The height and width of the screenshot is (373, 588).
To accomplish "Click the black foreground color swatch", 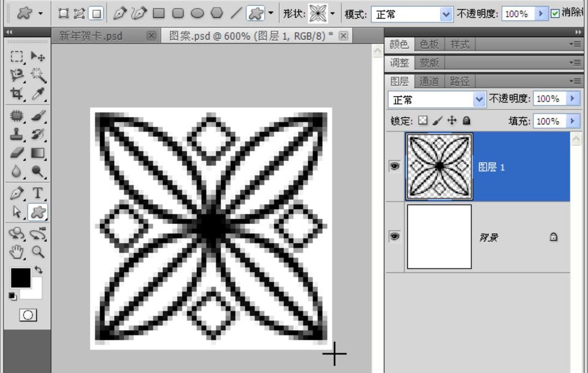I will (20, 278).
